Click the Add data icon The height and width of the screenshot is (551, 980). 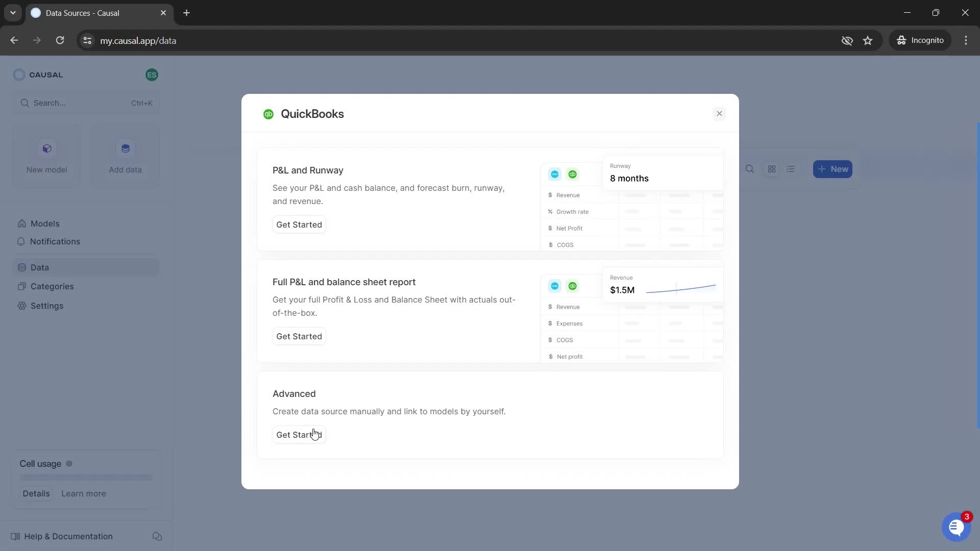(125, 148)
